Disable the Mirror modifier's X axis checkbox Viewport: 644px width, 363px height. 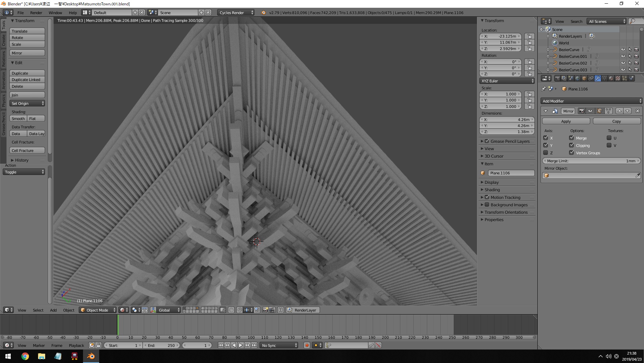pyautogui.click(x=546, y=138)
